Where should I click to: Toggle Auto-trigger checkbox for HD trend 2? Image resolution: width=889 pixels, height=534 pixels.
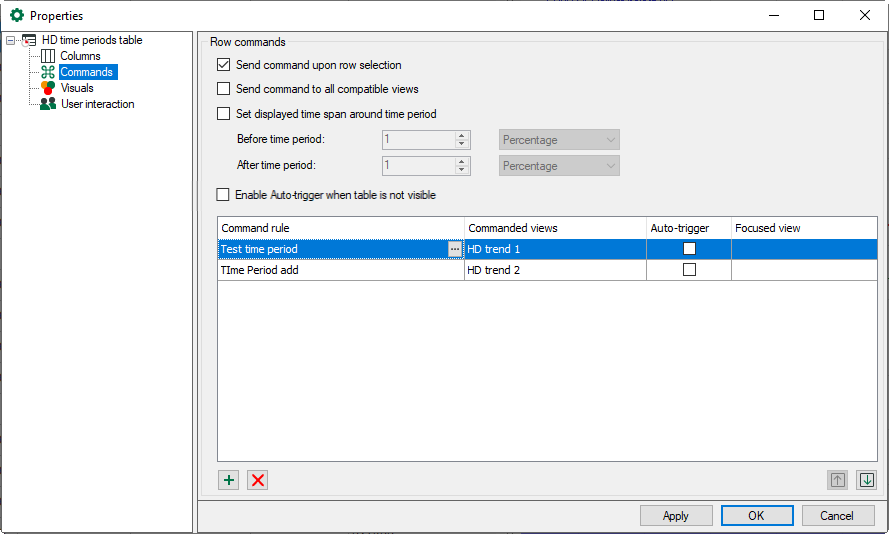pos(689,270)
